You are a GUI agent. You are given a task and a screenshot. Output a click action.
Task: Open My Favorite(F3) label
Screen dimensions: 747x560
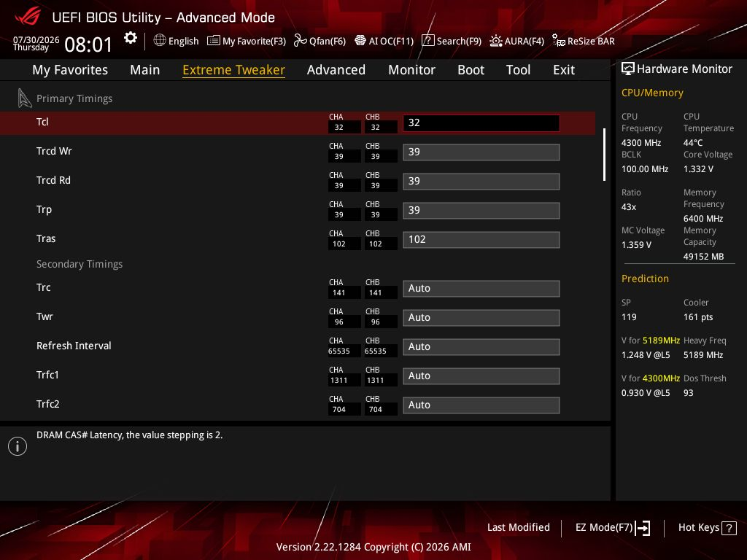click(x=254, y=41)
